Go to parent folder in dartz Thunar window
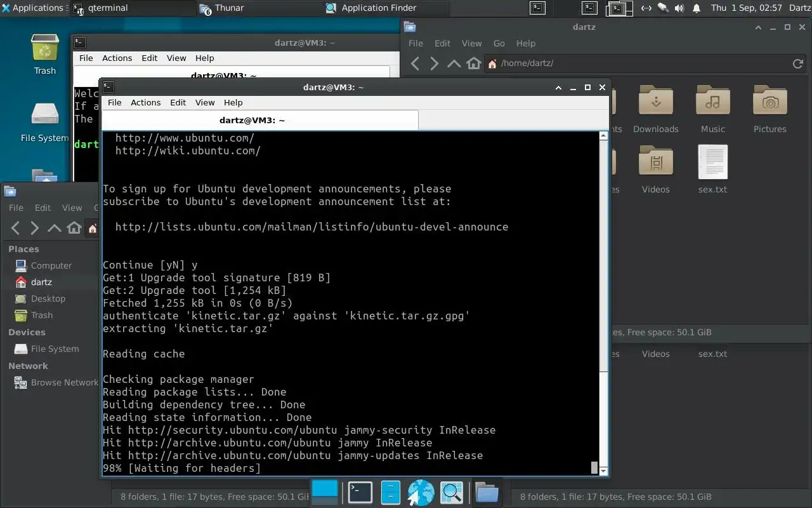Screen dimensions: 812x508 (454, 63)
